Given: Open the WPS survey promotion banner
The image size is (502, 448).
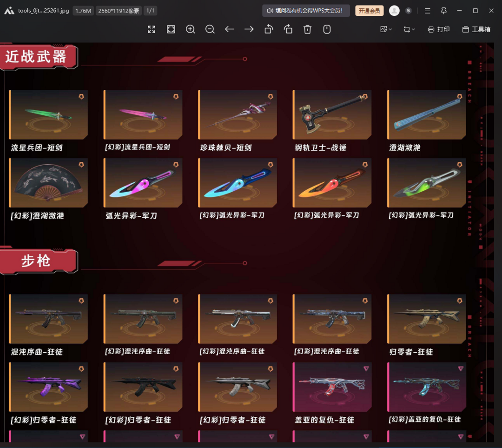Looking at the screenshot, I should pos(306,11).
